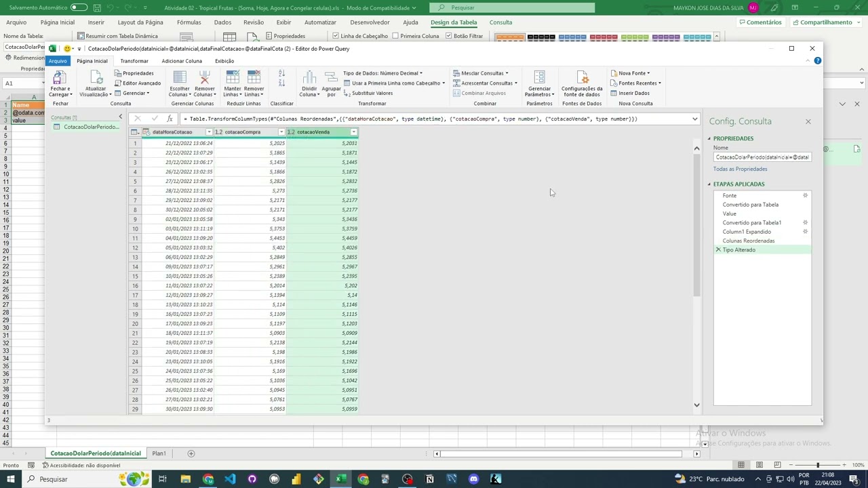Viewport: 868px width, 488px height.
Task: Open Propriedades in the Power Query Consulta group
Action: [134, 73]
